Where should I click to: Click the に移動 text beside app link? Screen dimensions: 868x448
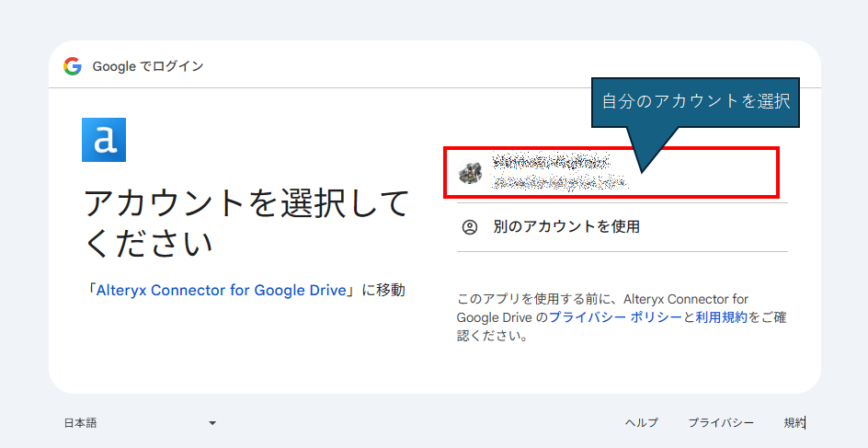(383, 290)
